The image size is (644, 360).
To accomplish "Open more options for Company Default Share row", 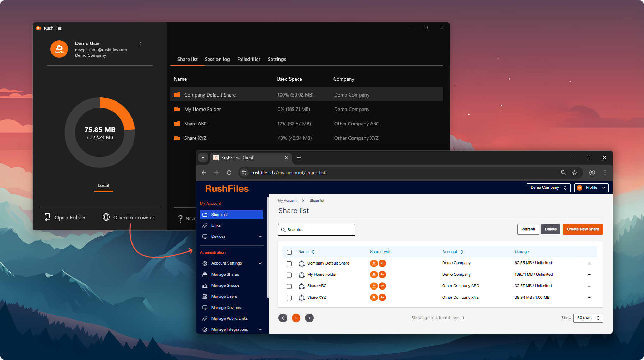I will 589,263.
